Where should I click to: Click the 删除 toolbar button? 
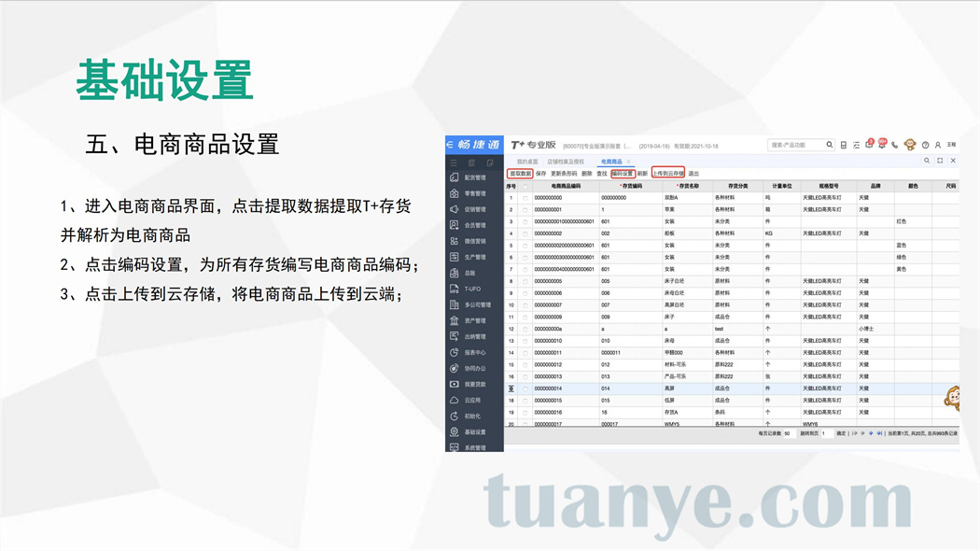click(586, 174)
